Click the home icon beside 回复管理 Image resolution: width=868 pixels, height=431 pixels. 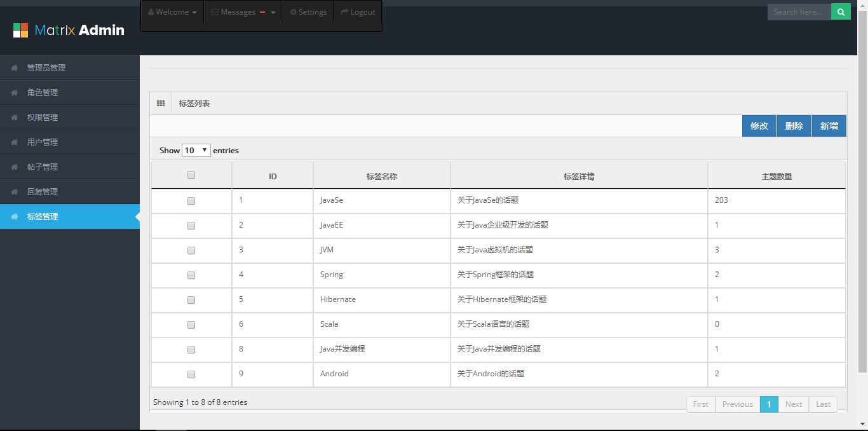pyautogui.click(x=14, y=191)
